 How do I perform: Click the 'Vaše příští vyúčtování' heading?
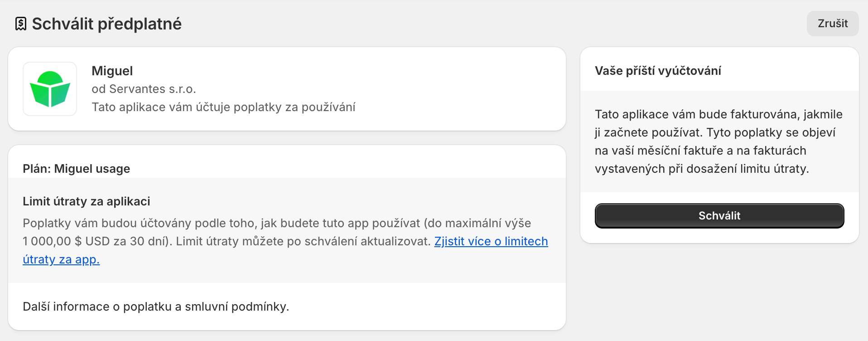(658, 71)
